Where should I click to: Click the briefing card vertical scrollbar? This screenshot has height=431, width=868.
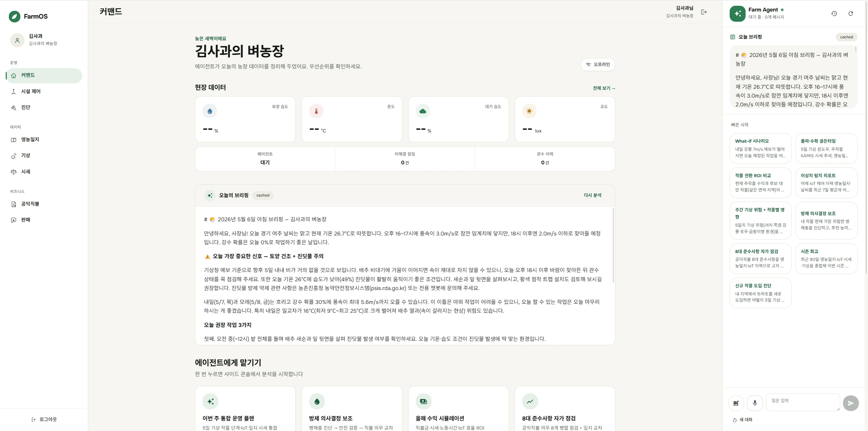[613, 246]
